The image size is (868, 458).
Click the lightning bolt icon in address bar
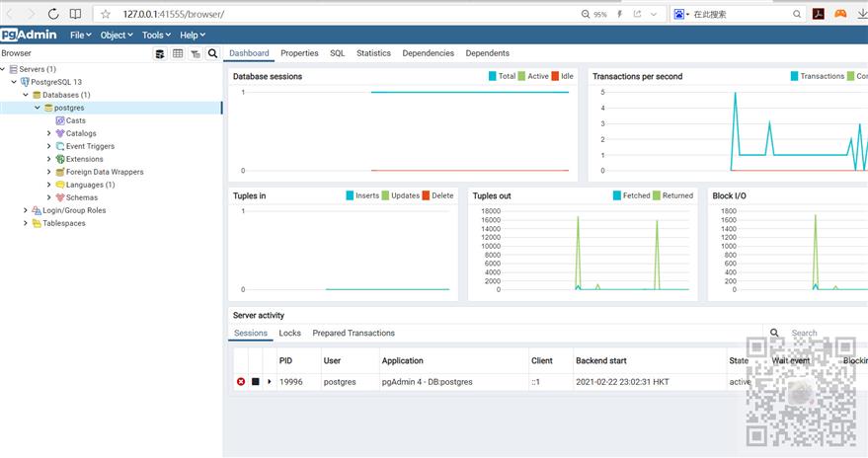[620, 14]
